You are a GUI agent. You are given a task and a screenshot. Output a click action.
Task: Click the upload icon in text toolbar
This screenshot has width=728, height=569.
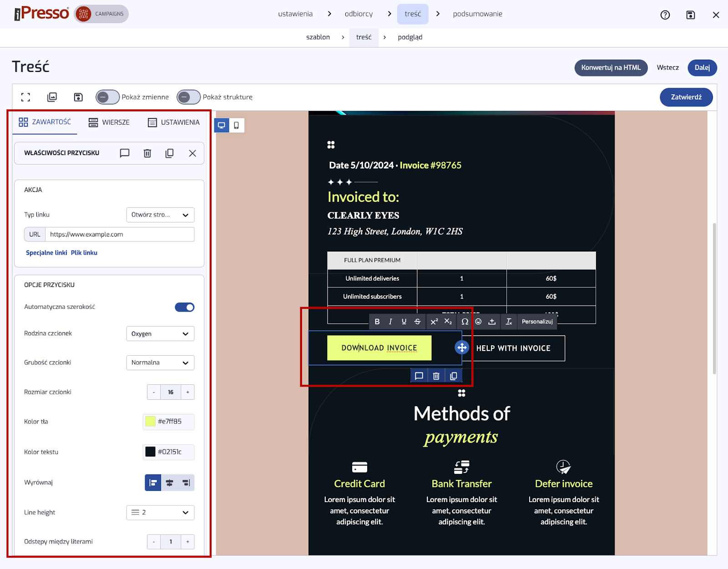pyautogui.click(x=492, y=322)
